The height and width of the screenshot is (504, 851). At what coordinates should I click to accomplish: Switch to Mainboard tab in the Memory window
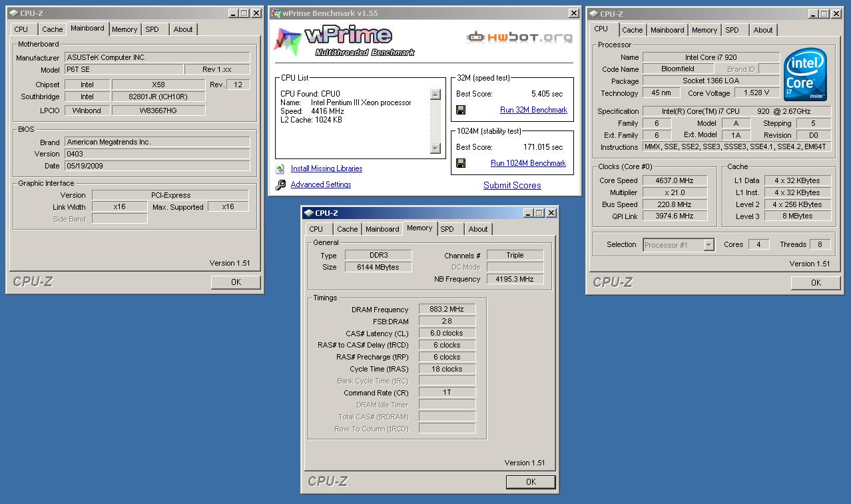click(x=382, y=229)
